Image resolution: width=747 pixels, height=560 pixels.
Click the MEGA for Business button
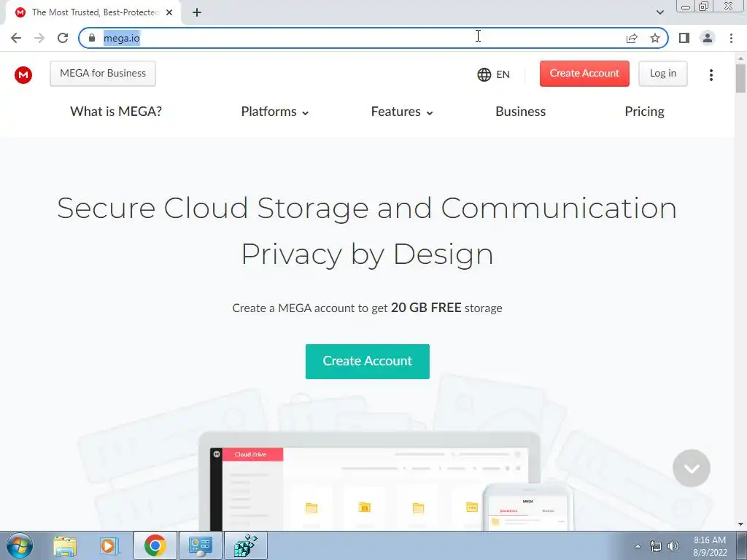pyautogui.click(x=103, y=74)
